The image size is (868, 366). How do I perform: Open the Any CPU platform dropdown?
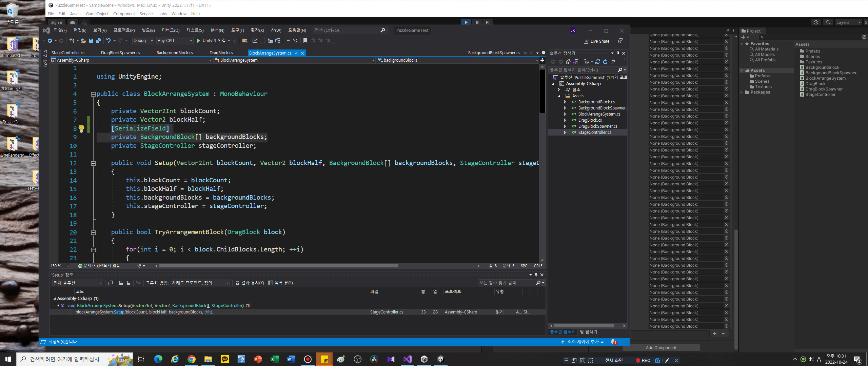click(x=175, y=41)
